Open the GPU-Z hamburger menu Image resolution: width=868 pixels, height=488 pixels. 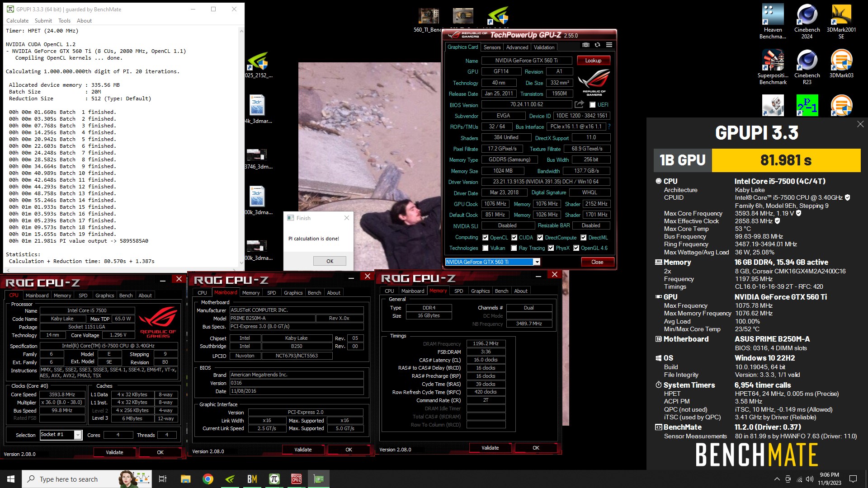[609, 45]
